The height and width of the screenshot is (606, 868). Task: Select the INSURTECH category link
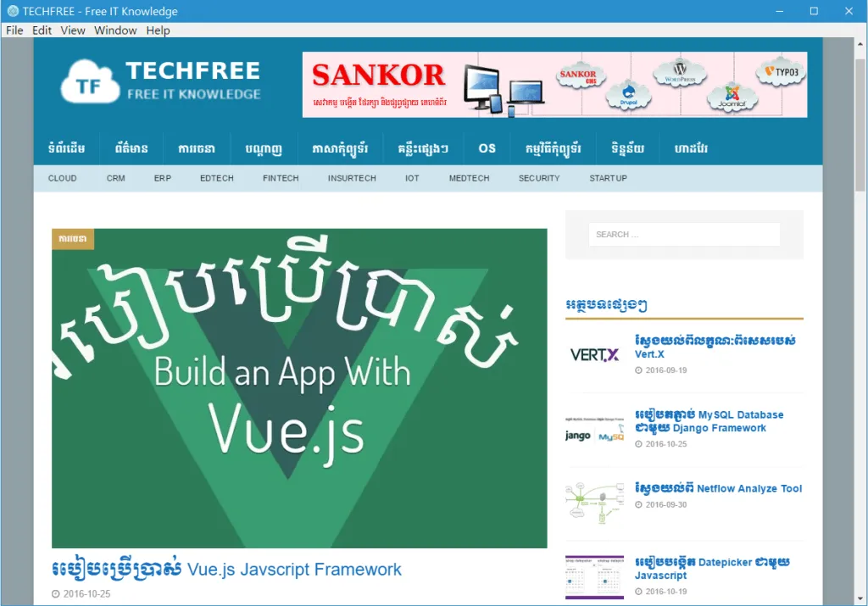(x=352, y=178)
